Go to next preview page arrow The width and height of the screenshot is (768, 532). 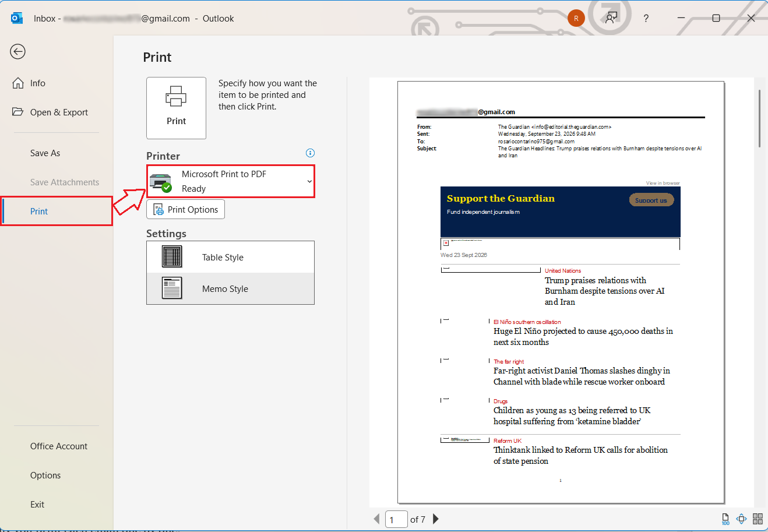pos(436,519)
